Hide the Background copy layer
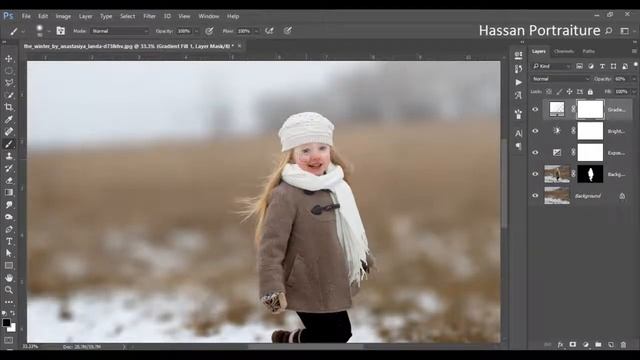This screenshot has width=640, height=360. click(535, 174)
